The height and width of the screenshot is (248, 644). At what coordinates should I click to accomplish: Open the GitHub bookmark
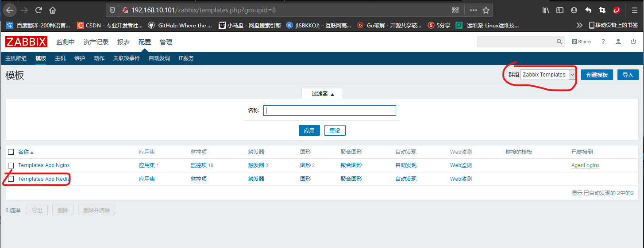[x=180, y=25]
